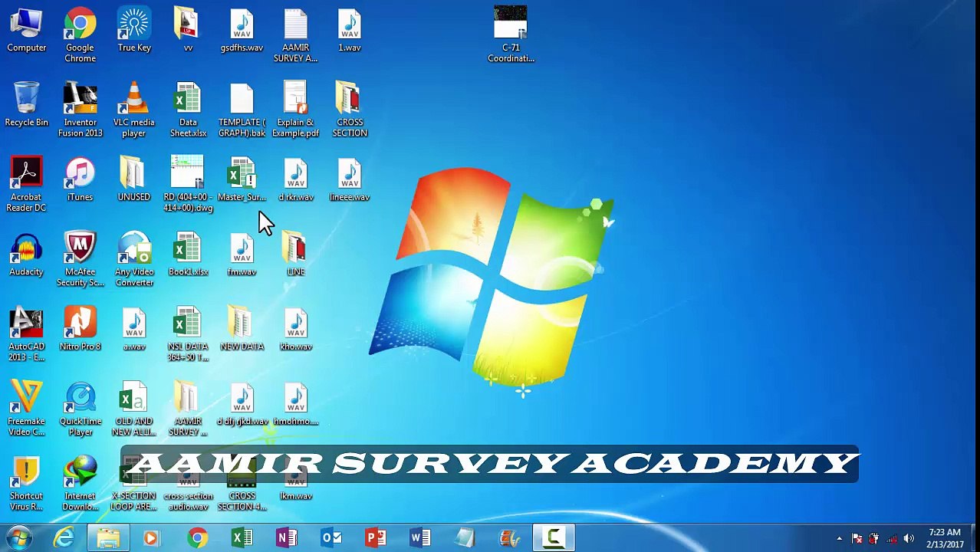Open Word from the taskbar
The width and height of the screenshot is (980, 552).
click(419, 538)
